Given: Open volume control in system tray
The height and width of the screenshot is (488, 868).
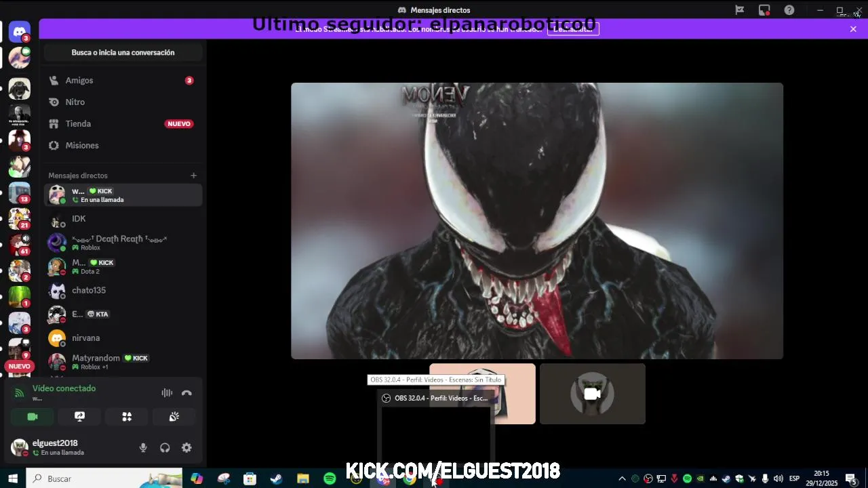Looking at the screenshot, I should [x=778, y=479].
